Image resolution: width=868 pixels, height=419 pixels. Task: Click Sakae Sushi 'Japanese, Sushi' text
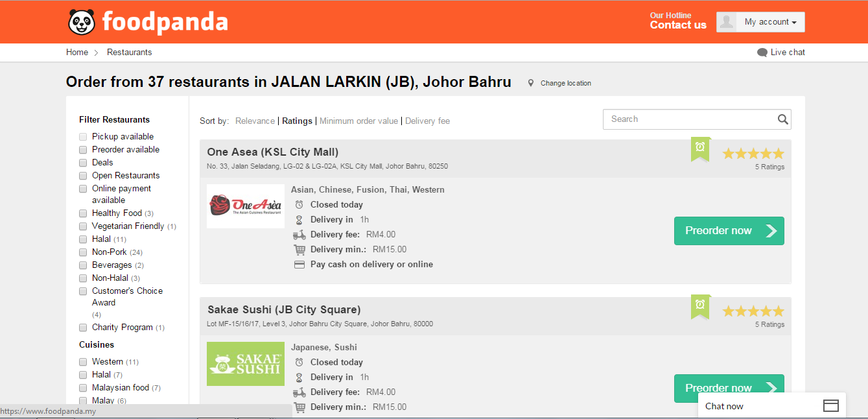click(x=324, y=348)
